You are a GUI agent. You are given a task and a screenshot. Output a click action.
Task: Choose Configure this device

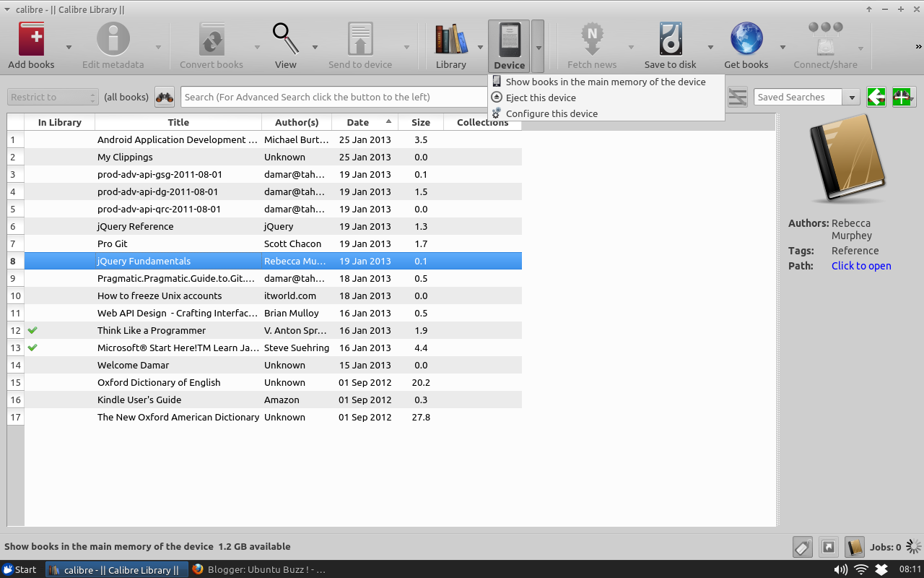click(x=606, y=113)
